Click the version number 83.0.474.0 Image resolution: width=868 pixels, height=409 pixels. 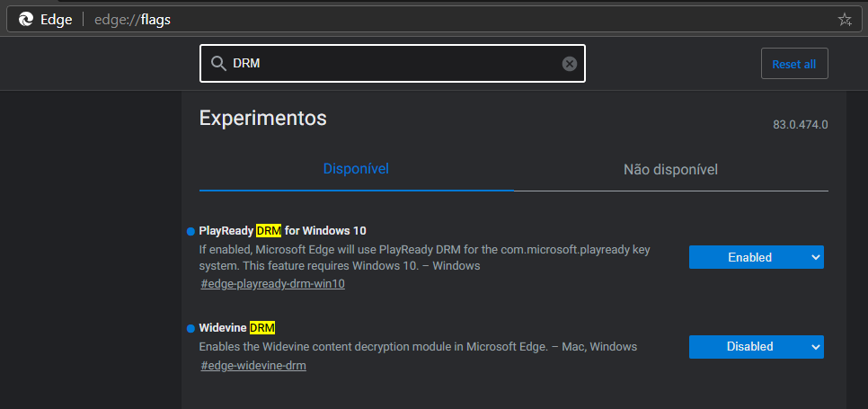(800, 124)
